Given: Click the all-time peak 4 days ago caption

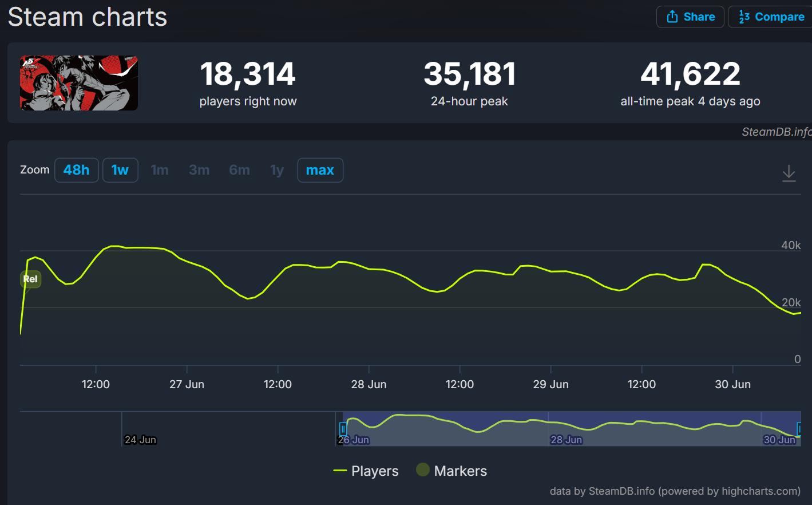Looking at the screenshot, I should (691, 101).
